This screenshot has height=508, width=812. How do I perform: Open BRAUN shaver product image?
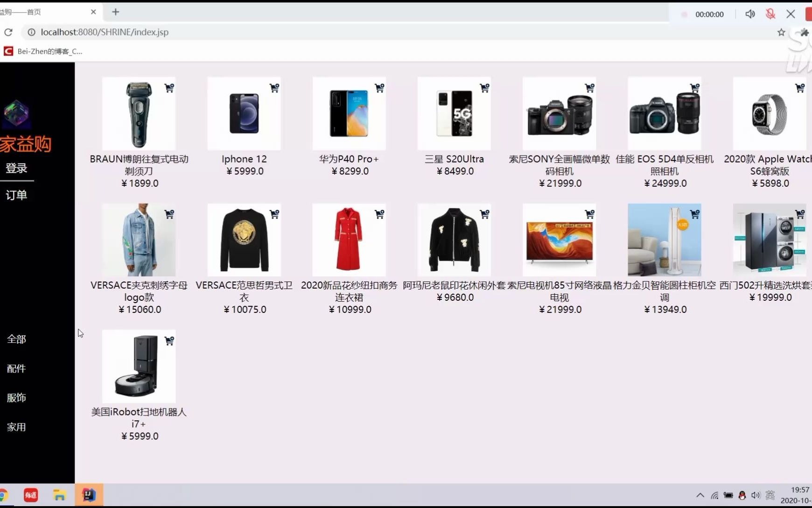(x=139, y=113)
